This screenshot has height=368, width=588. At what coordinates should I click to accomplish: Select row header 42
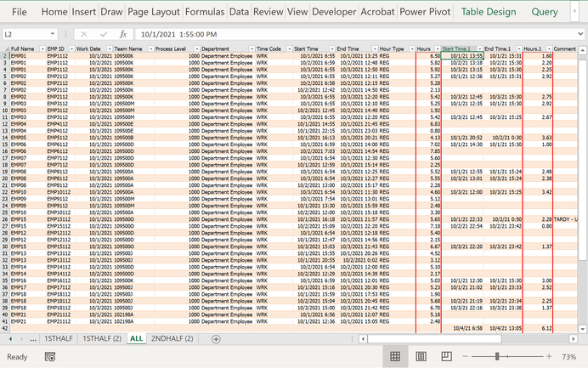[5, 328]
